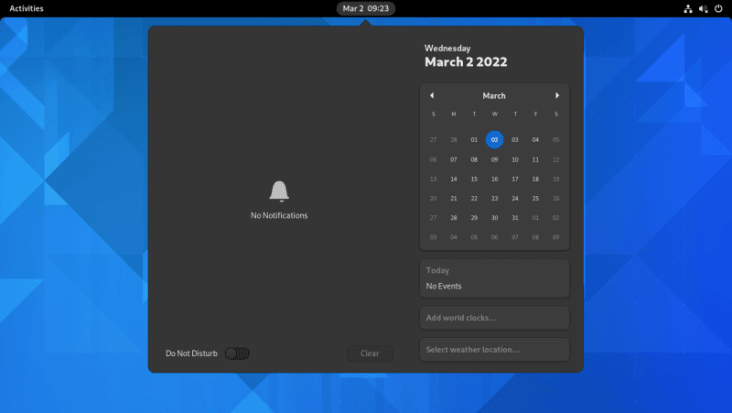Select March 31 in the calendar
The image size is (732, 413).
point(515,217)
